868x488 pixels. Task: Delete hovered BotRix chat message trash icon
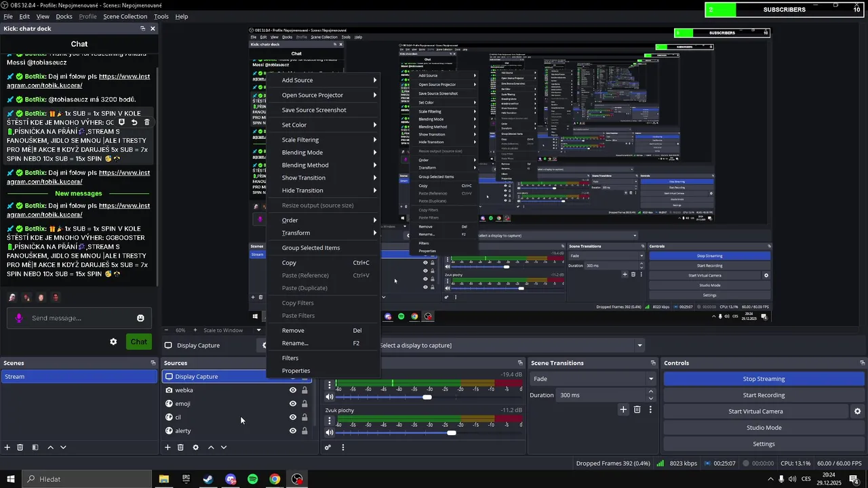pos(146,123)
